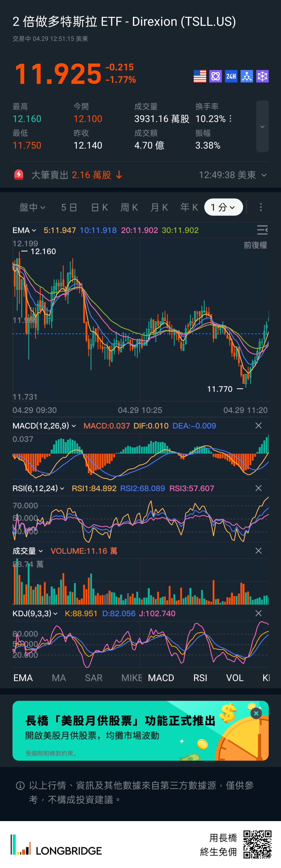This screenshot has height=868, width=281.
Task: Open the EMA indicator dropdown
Action: coord(24,230)
